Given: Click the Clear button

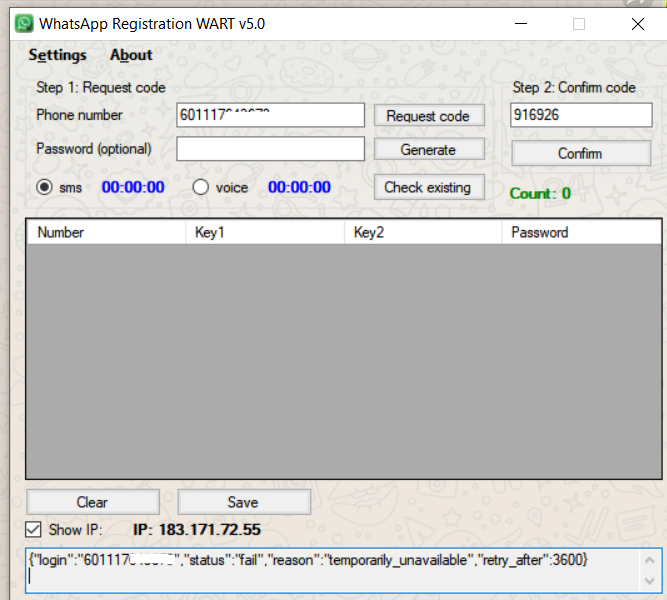Looking at the screenshot, I should tap(93, 502).
